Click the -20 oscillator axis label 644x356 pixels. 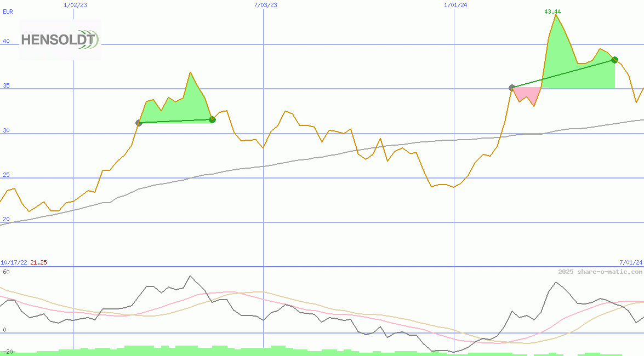tap(7, 352)
